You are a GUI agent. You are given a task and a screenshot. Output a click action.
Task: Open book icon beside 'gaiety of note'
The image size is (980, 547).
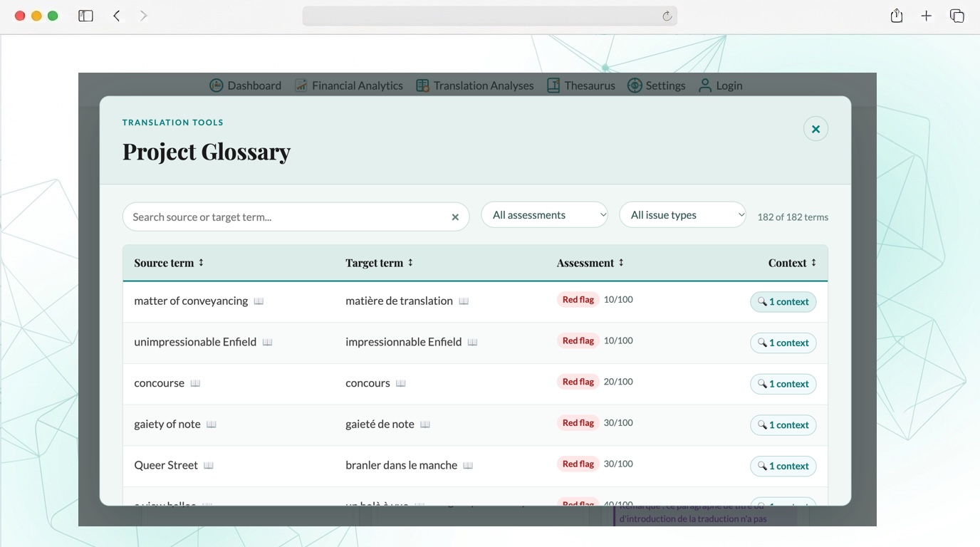pyautogui.click(x=212, y=424)
